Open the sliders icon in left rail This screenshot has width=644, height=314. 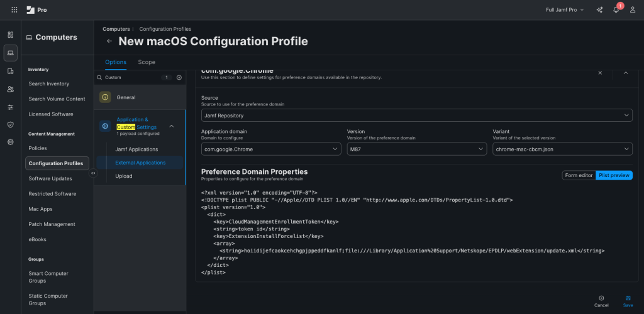pos(11,107)
